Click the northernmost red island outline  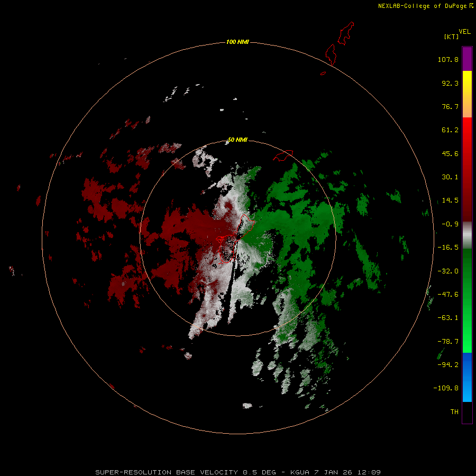(x=346, y=33)
